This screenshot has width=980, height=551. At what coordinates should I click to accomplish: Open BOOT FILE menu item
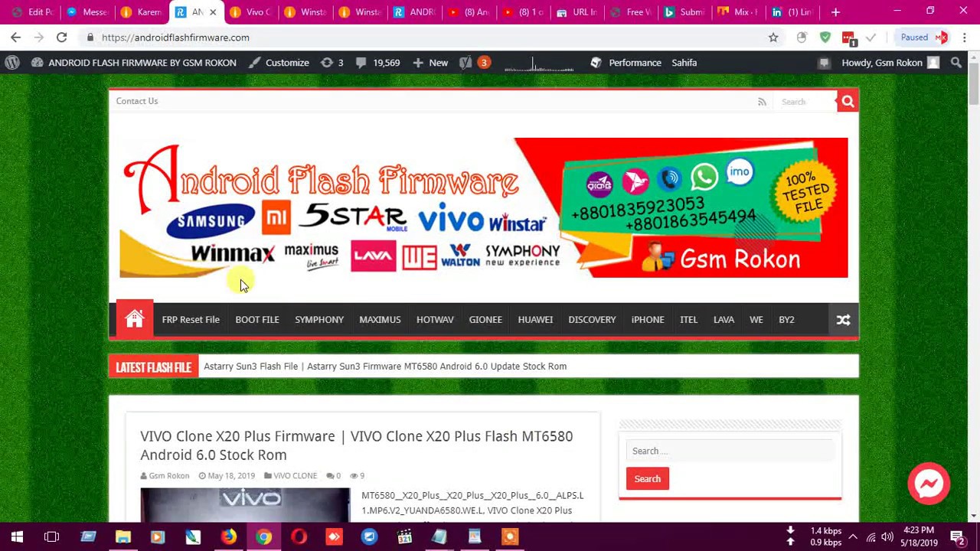pos(257,320)
